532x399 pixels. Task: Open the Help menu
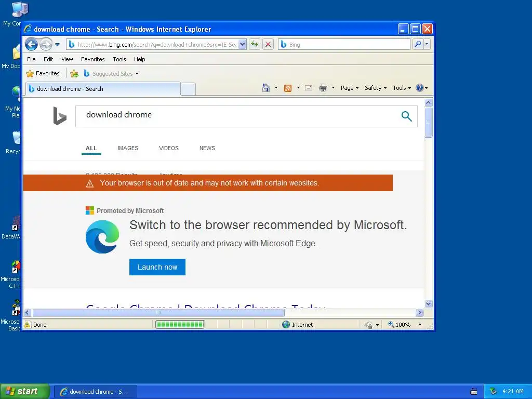139,59
